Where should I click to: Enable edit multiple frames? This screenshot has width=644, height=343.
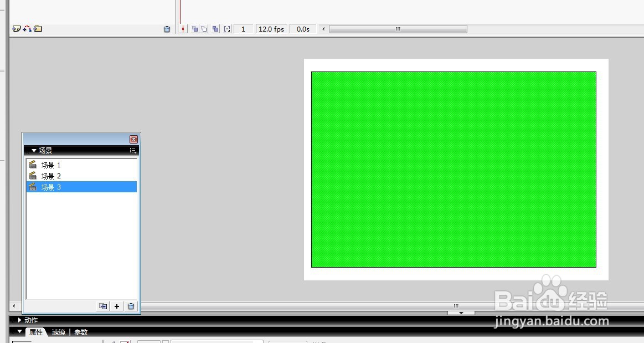(x=215, y=29)
